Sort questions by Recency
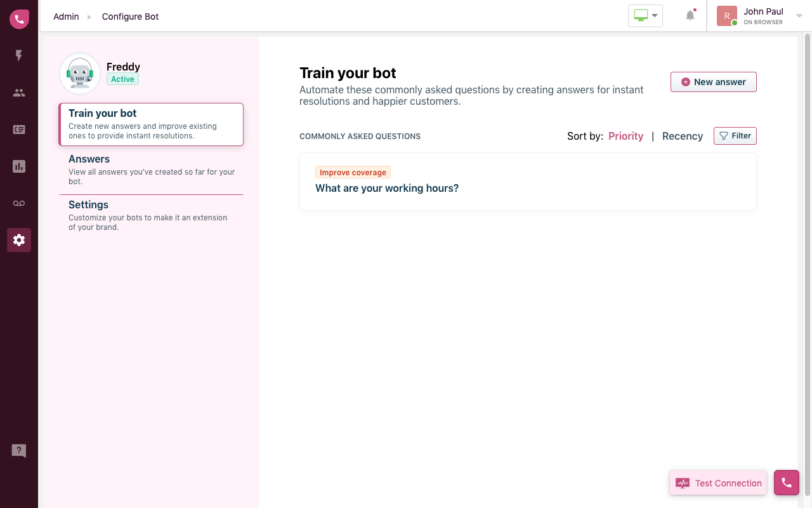812x508 pixels. point(683,136)
